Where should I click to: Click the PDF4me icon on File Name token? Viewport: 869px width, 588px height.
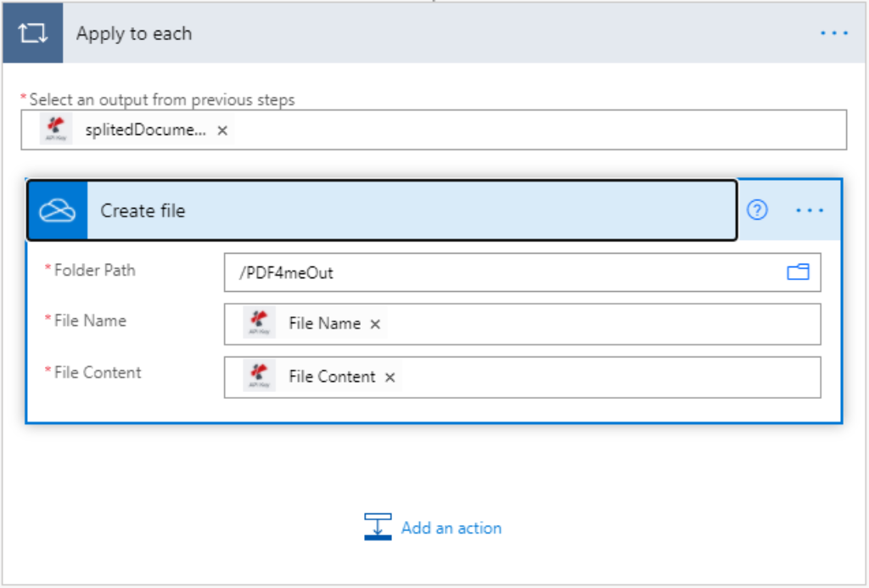(x=260, y=323)
